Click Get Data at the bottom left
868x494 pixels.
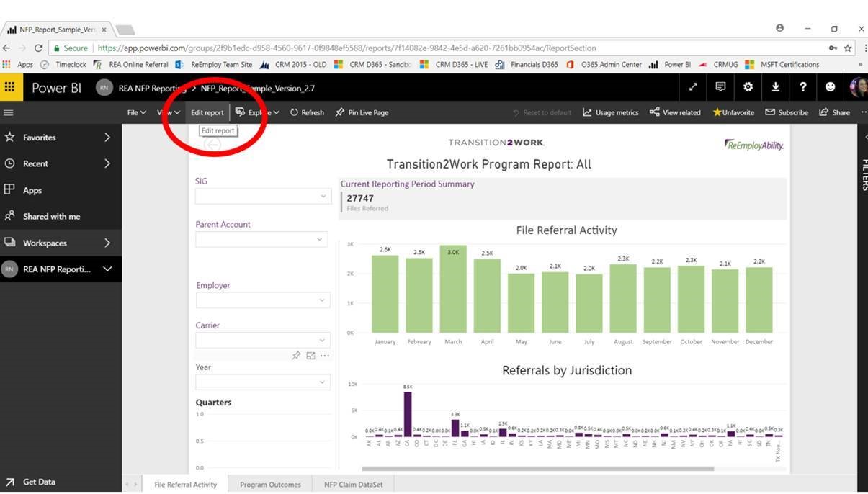39,482
